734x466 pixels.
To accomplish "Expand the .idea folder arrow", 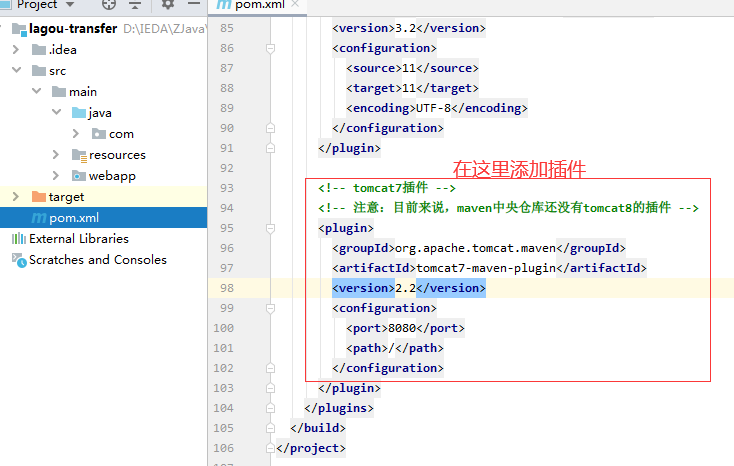I will [15, 49].
